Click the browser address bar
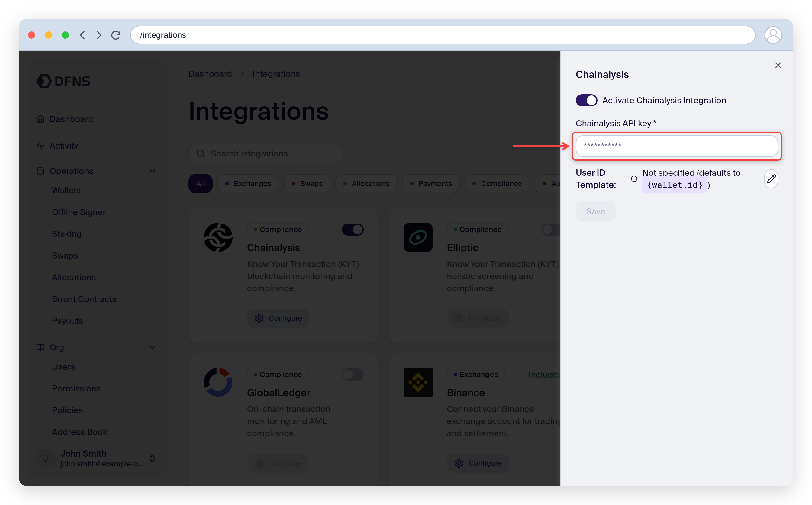Viewport: 812px width, 505px height. [x=443, y=35]
